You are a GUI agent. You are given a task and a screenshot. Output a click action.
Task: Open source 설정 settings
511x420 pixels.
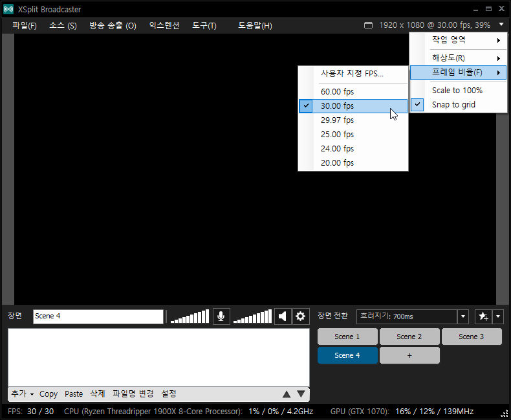coord(169,394)
